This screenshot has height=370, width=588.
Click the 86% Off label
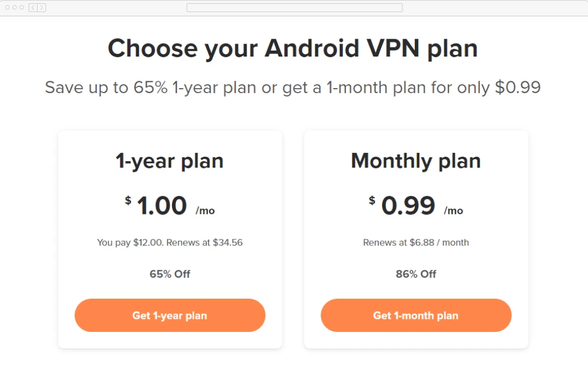point(415,274)
